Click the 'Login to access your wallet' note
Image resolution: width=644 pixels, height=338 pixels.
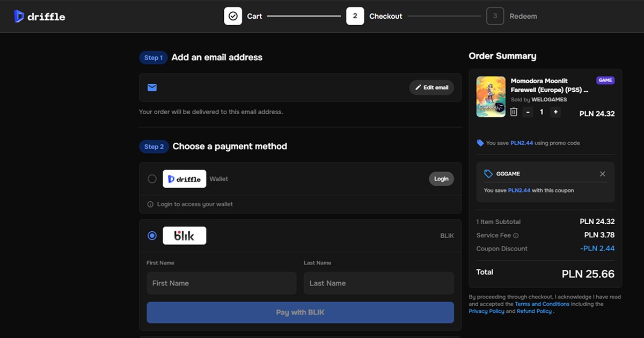click(x=195, y=204)
